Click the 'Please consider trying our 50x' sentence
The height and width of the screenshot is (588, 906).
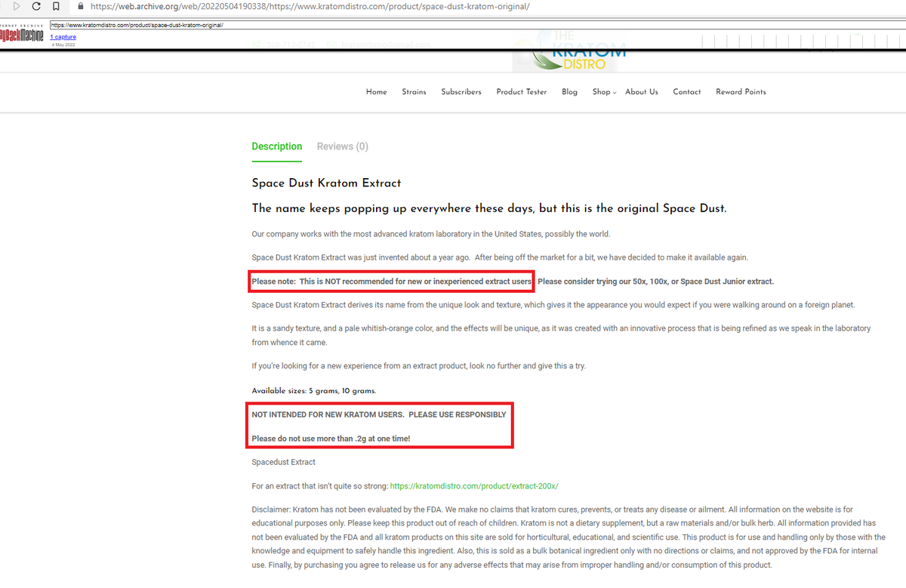656,282
